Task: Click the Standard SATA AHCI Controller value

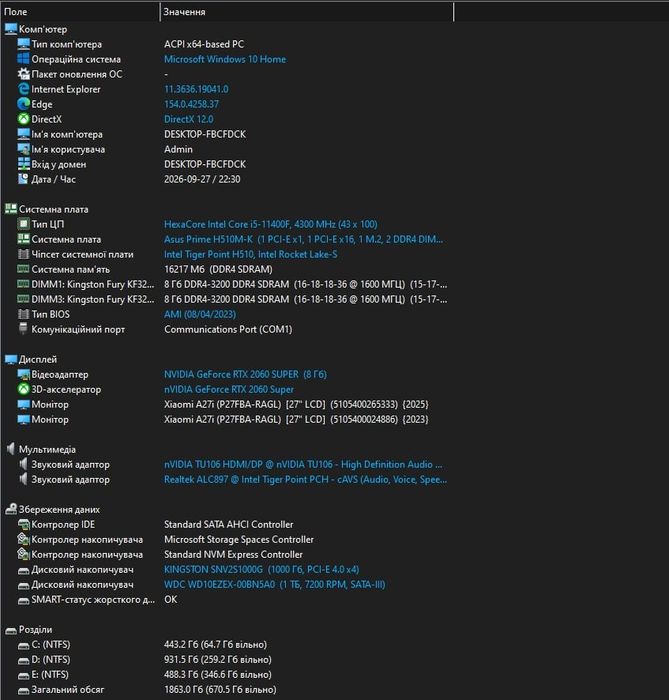Action: coord(229,524)
